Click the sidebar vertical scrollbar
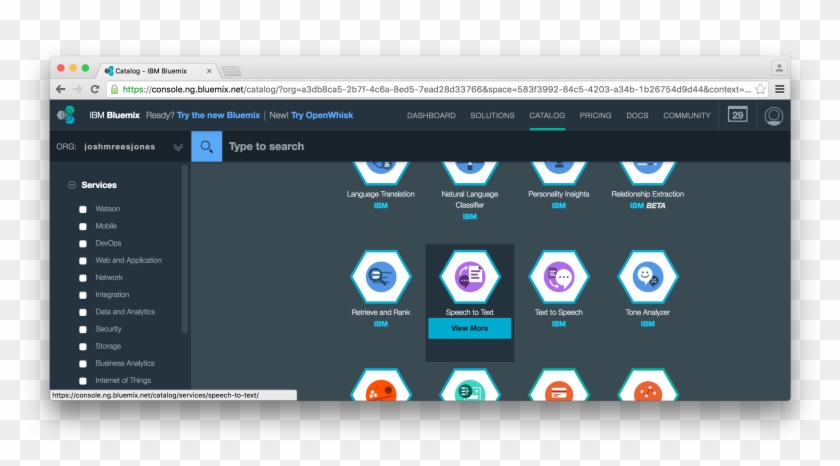 click(x=185, y=249)
